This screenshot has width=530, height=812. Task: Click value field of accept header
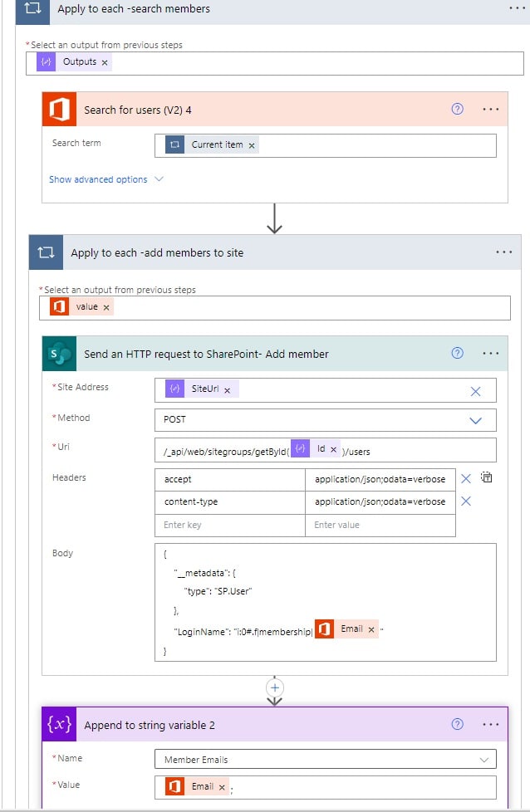[380, 480]
